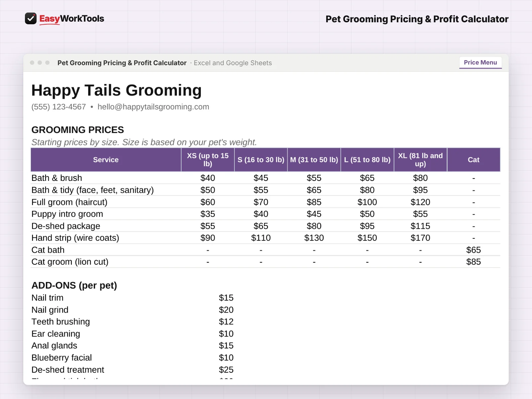
Task: Click the Cat bath price $65
Action: [x=473, y=250]
